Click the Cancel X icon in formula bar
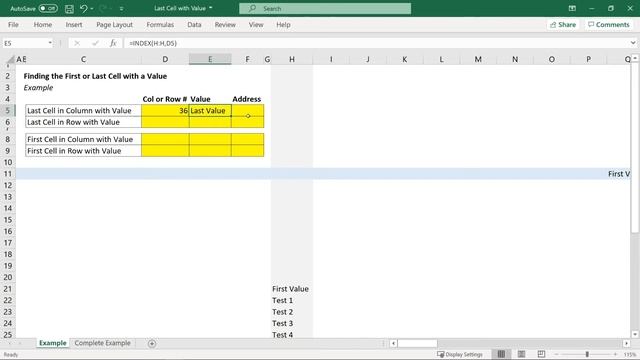The width and height of the screenshot is (640, 360). 77,43
